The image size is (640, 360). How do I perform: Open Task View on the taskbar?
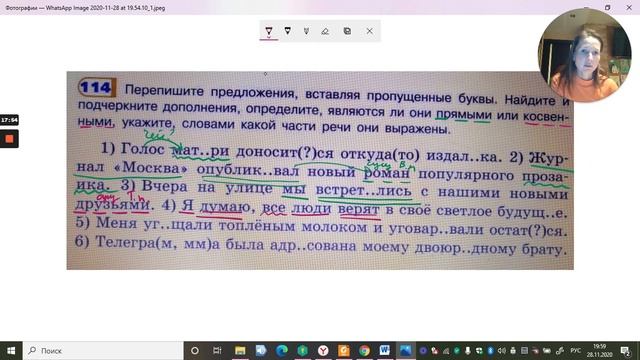pos(217,351)
